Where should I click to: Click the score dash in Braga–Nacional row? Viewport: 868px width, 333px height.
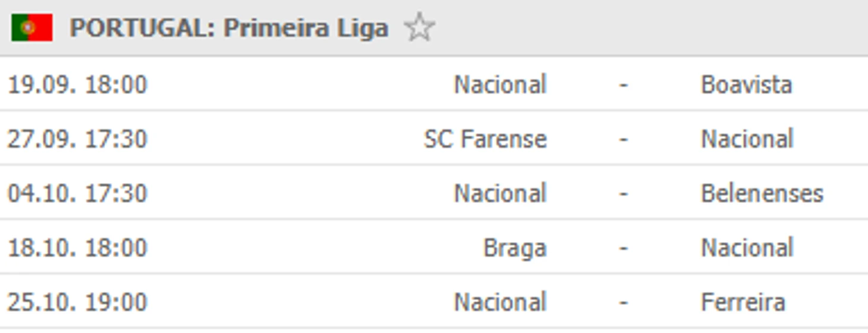click(623, 248)
